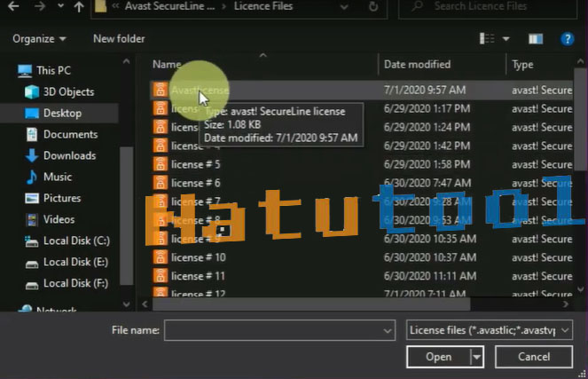Sort by Date modified column header
The width and height of the screenshot is (588, 379).
(417, 65)
